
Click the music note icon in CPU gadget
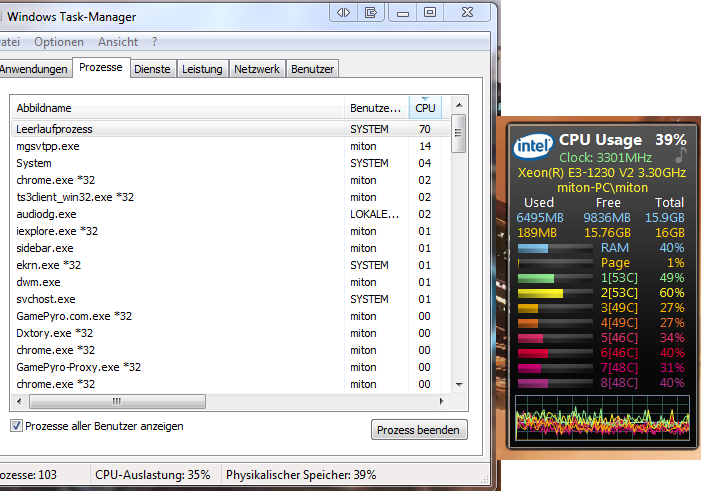click(x=680, y=155)
